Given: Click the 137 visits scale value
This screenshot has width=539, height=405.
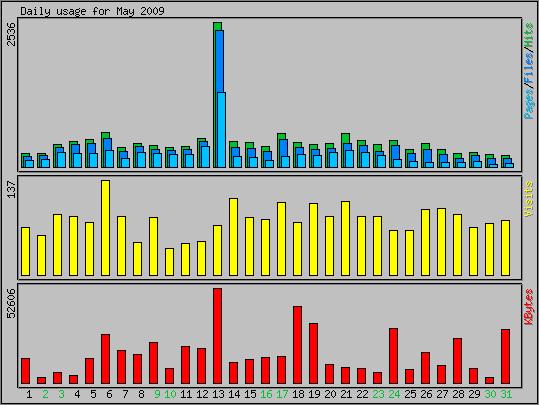Looking at the screenshot, I should pos(11,189).
